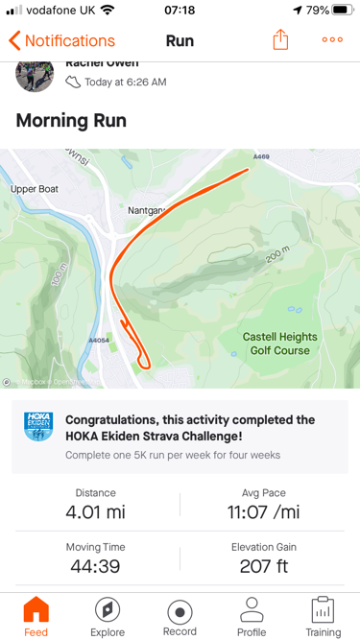Open the Feed tab
The height and width of the screenshot is (640, 360).
(36, 616)
